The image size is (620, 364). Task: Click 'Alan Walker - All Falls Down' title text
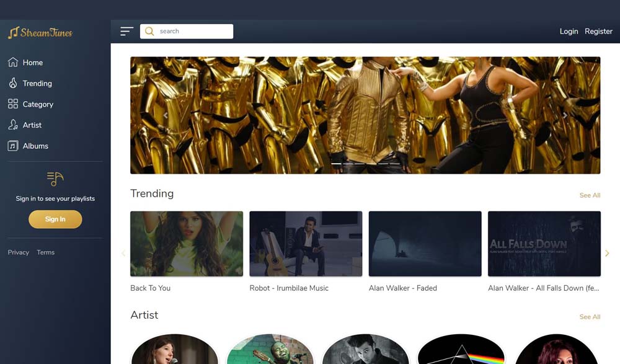click(x=544, y=288)
